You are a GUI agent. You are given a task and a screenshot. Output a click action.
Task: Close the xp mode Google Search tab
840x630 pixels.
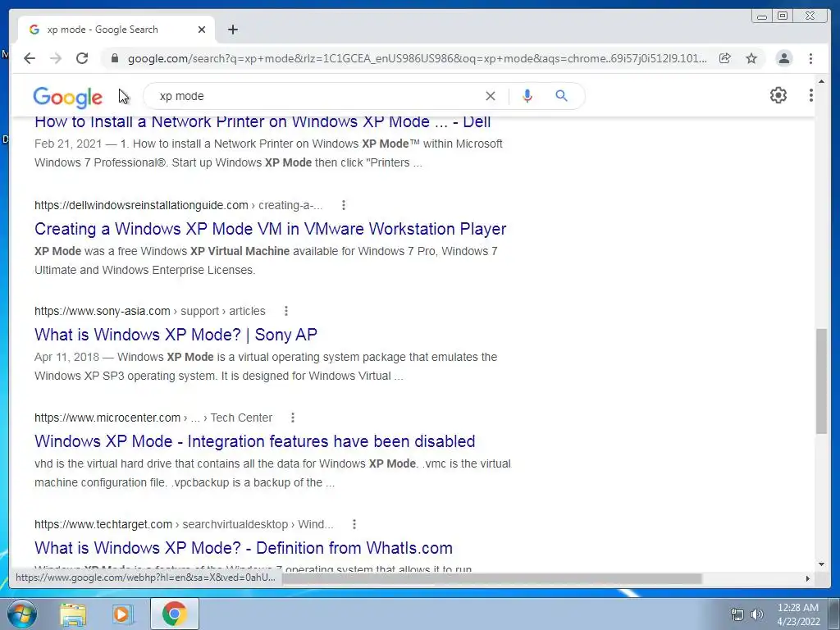[202, 30]
